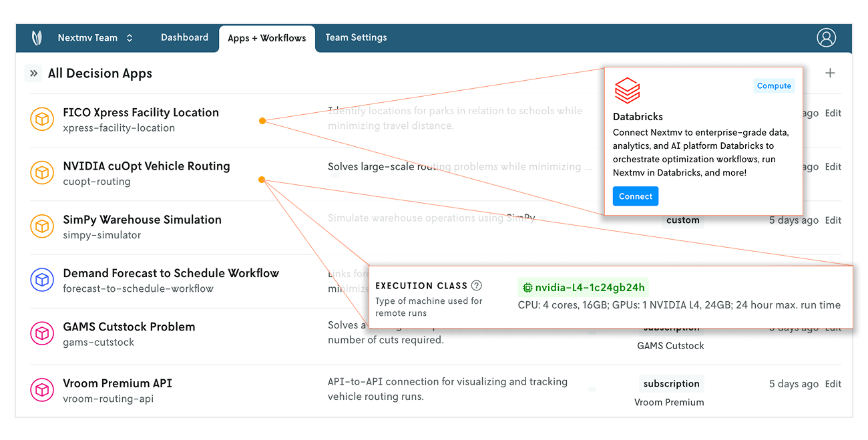The width and height of the screenshot is (868, 440).
Task: Edit the Vroom Premium API app
Action: coord(833,384)
